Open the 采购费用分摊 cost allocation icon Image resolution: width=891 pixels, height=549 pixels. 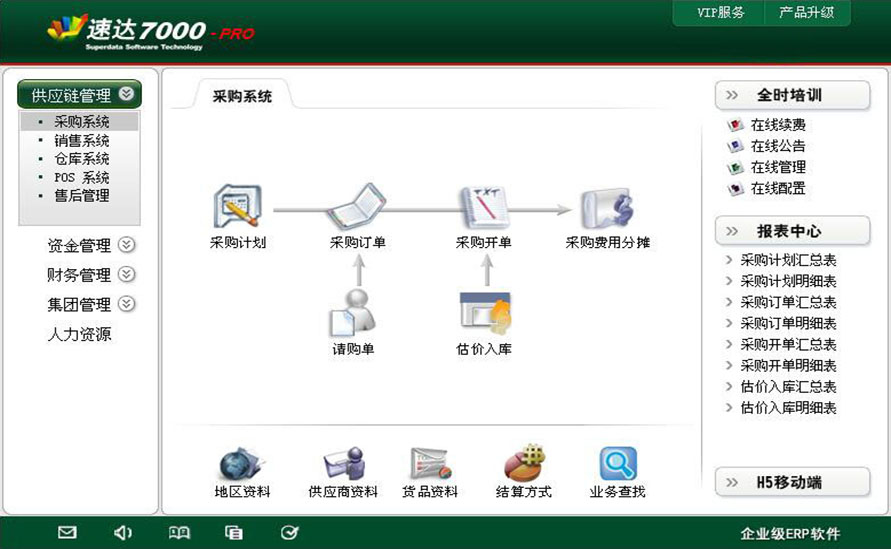click(x=607, y=208)
